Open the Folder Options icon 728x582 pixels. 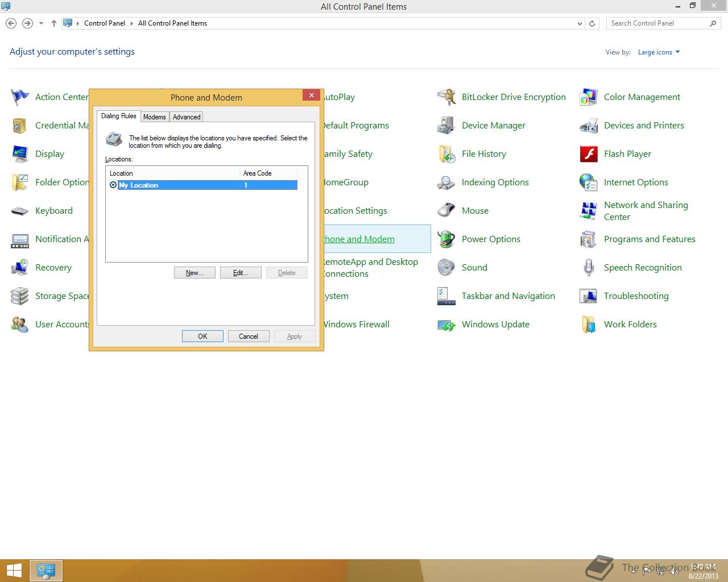(x=20, y=182)
